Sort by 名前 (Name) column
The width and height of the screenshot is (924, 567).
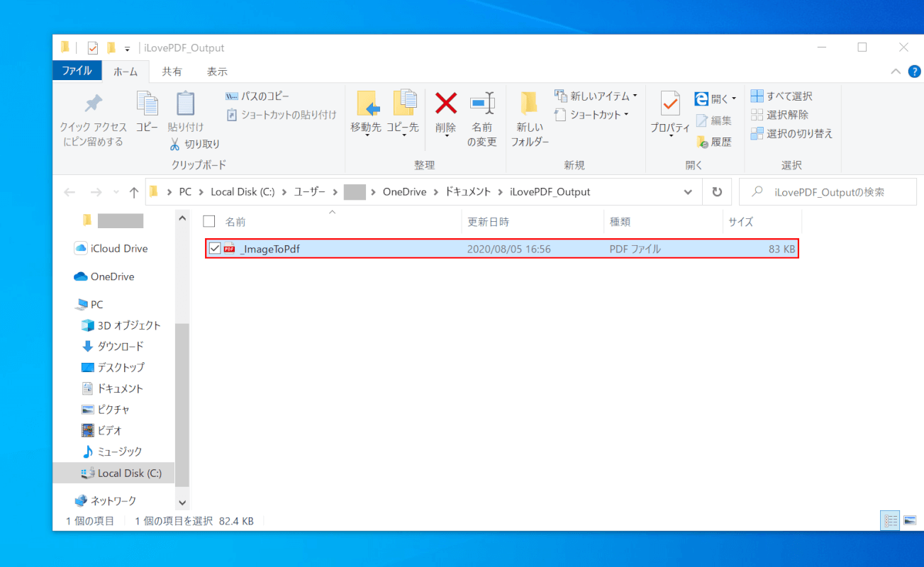[235, 222]
